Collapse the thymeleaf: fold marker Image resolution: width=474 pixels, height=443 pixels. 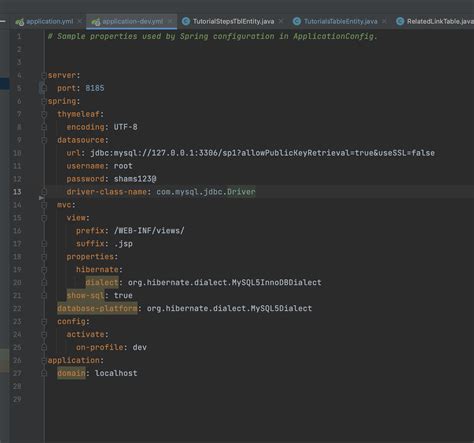coord(44,114)
